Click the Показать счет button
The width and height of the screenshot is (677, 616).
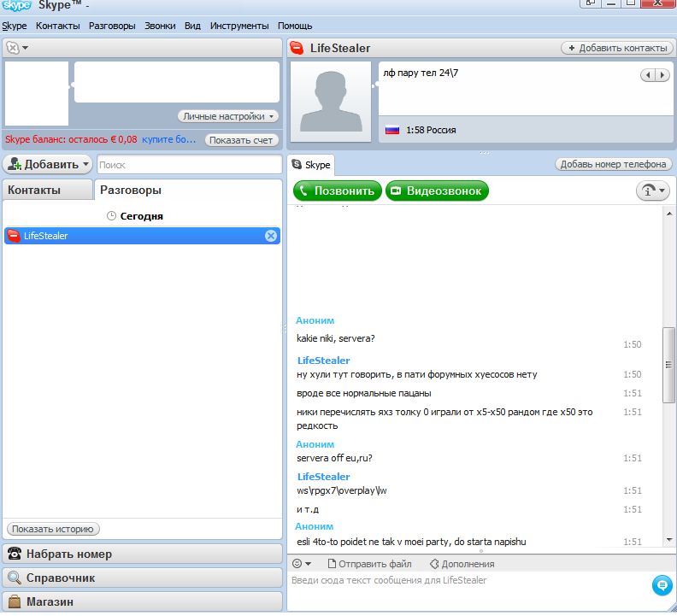pos(241,140)
